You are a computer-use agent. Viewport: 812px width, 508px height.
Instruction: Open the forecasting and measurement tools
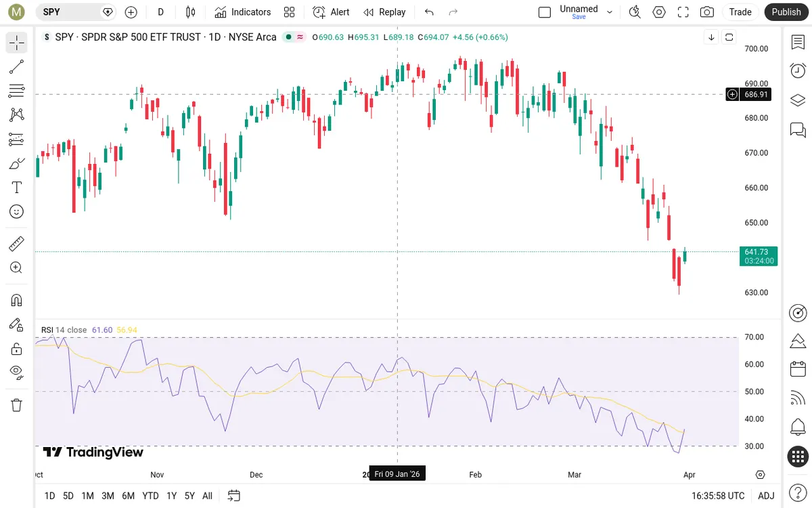(x=17, y=140)
